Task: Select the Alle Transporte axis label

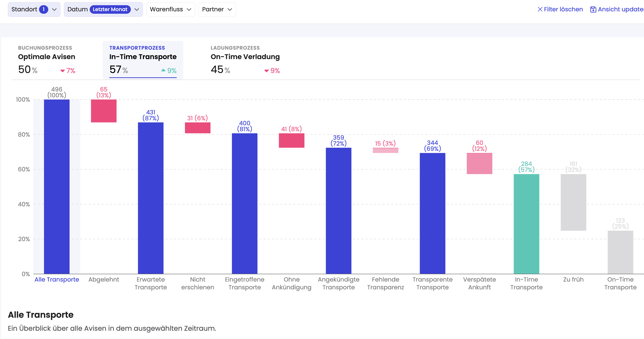Action: tap(57, 279)
